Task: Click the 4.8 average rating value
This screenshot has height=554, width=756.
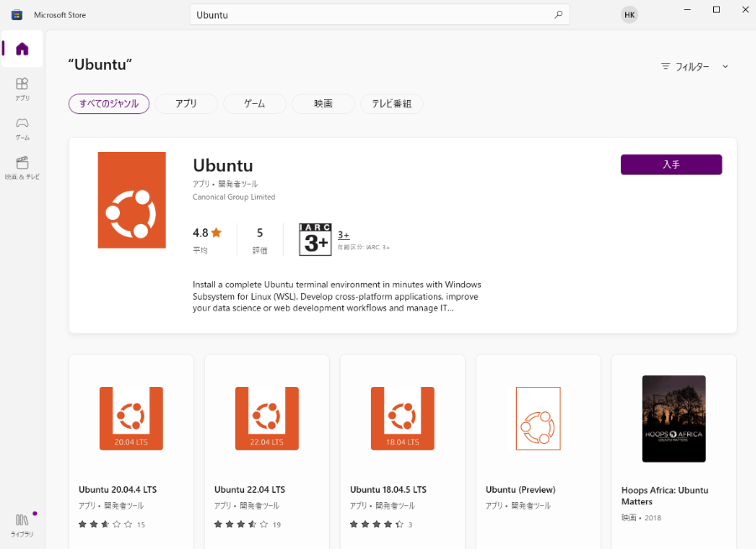Action: (x=201, y=233)
